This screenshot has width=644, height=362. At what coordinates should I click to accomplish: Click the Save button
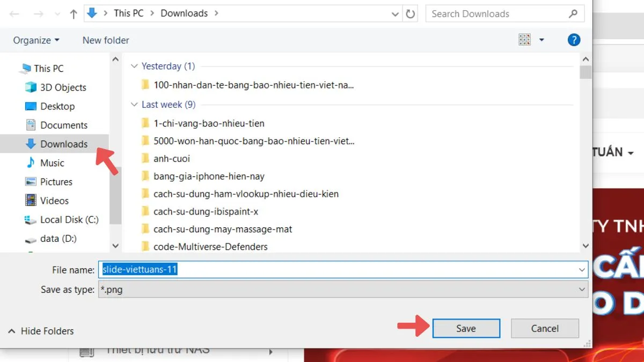pyautogui.click(x=465, y=328)
